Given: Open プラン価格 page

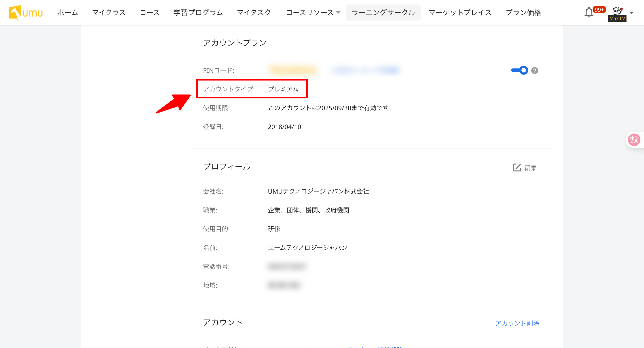Looking at the screenshot, I should pos(523,13).
